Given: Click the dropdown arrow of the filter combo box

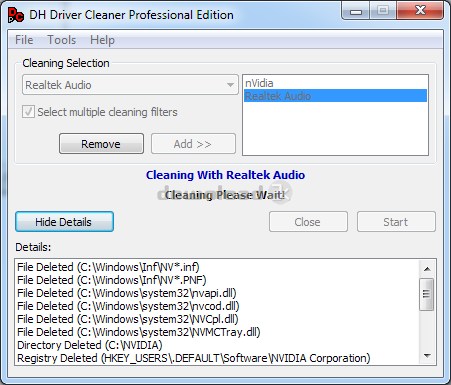Looking at the screenshot, I should click(x=230, y=85).
